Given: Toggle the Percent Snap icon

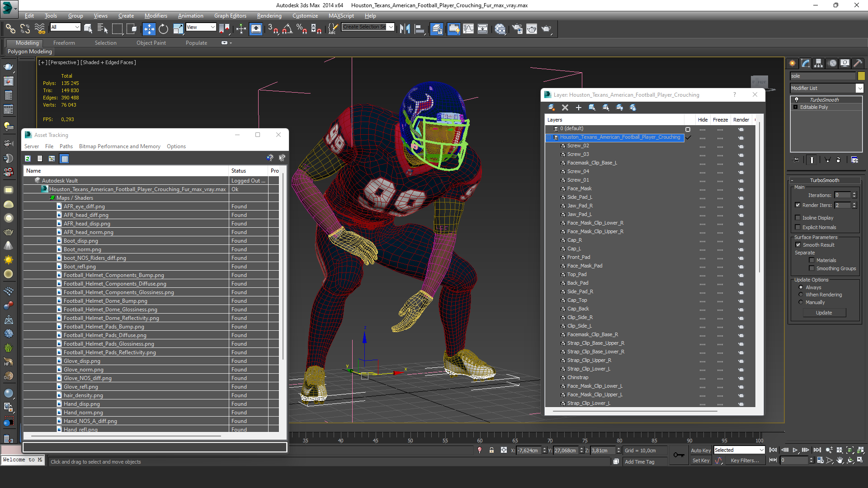Looking at the screenshot, I should point(302,29).
